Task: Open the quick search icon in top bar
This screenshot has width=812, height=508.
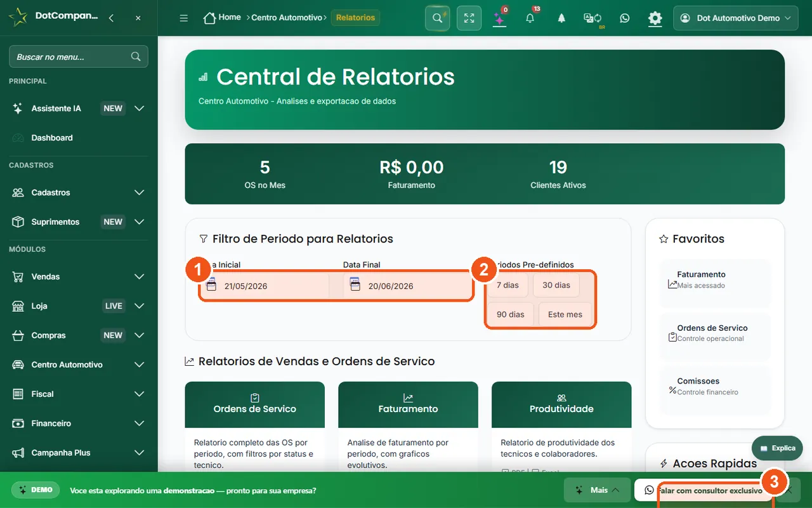Action: (x=437, y=18)
